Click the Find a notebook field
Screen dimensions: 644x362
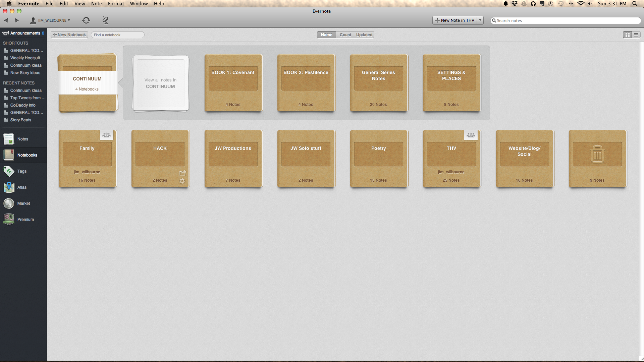118,35
